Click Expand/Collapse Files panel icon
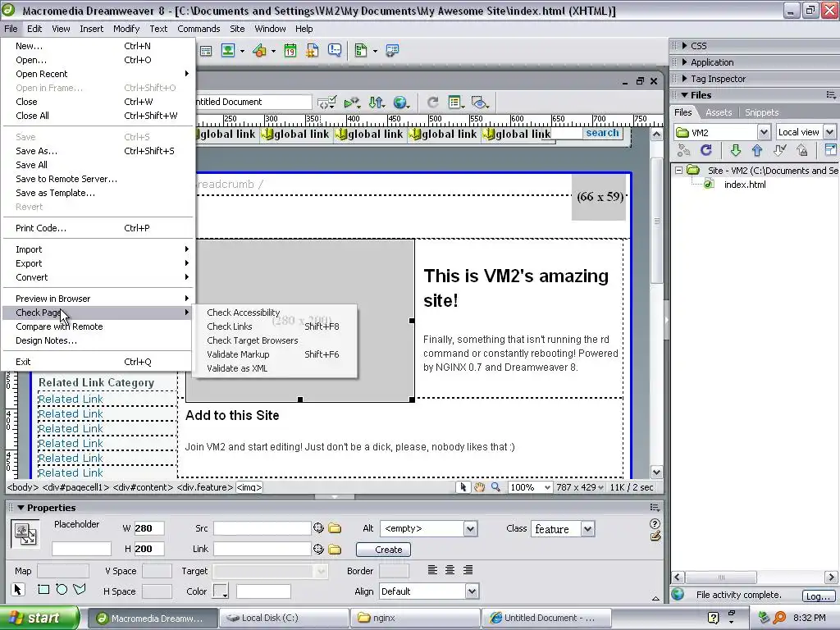This screenshot has width=840, height=630. coord(830,151)
